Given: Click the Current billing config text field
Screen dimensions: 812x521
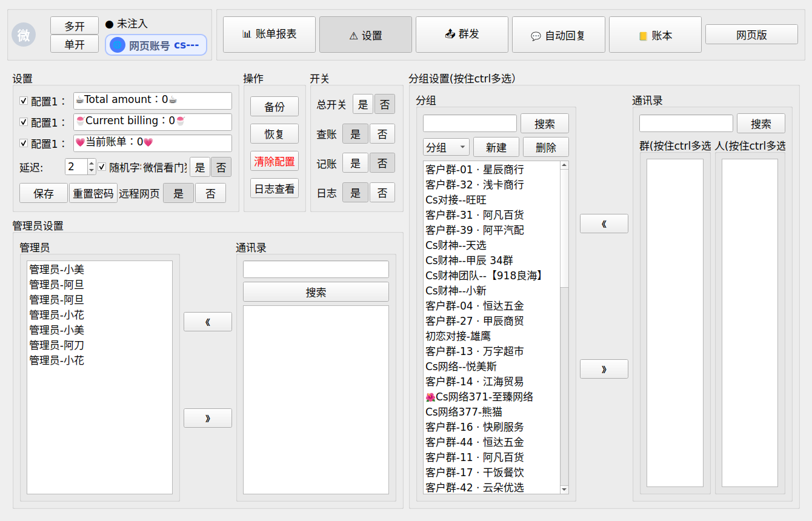Looking at the screenshot, I should coord(153,122).
